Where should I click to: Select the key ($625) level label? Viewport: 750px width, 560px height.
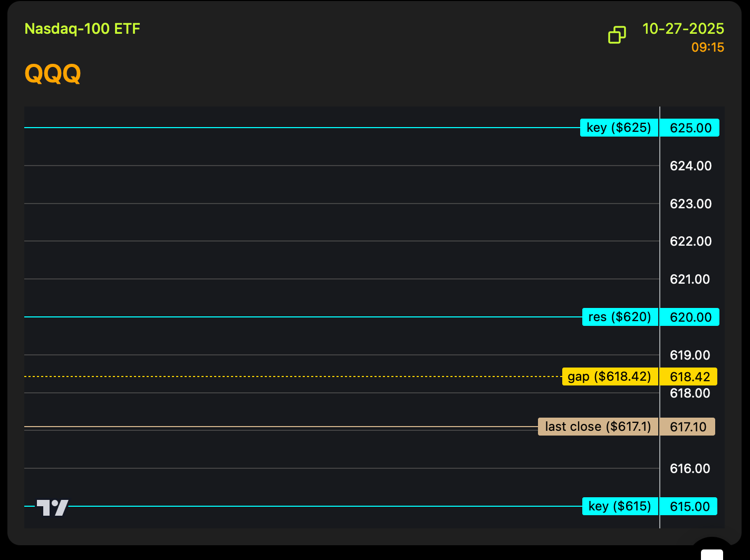[x=619, y=128]
